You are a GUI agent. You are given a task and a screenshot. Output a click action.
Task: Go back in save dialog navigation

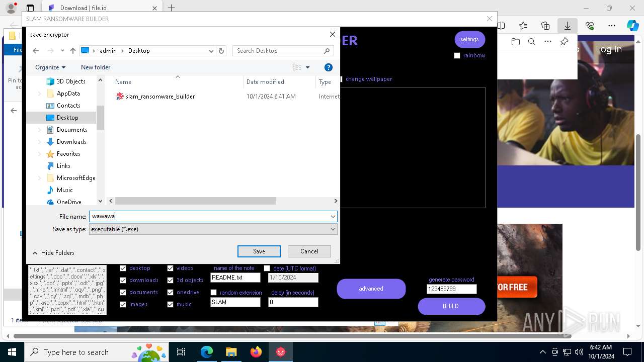click(x=36, y=51)
